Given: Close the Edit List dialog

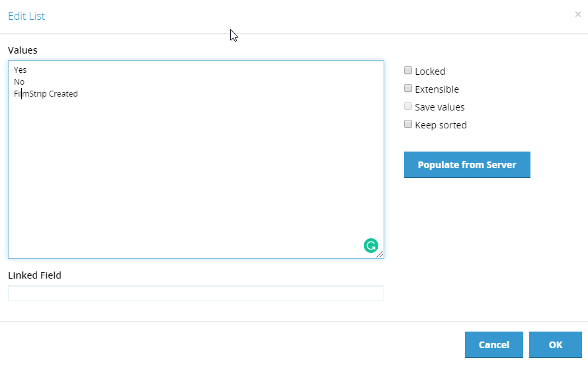Looking at the screenshot, I should (x=578, y=15).
